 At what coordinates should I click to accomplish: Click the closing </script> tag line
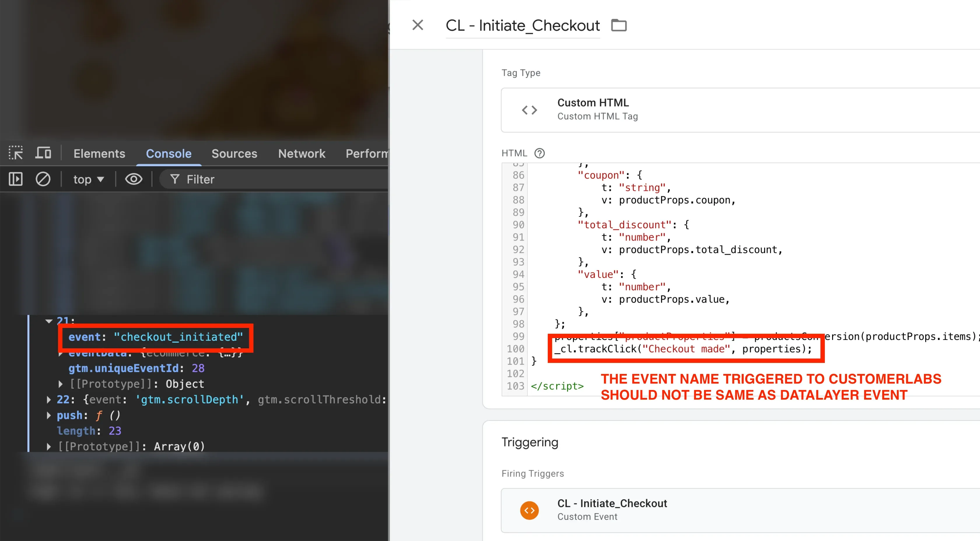[x=557, y=386]
